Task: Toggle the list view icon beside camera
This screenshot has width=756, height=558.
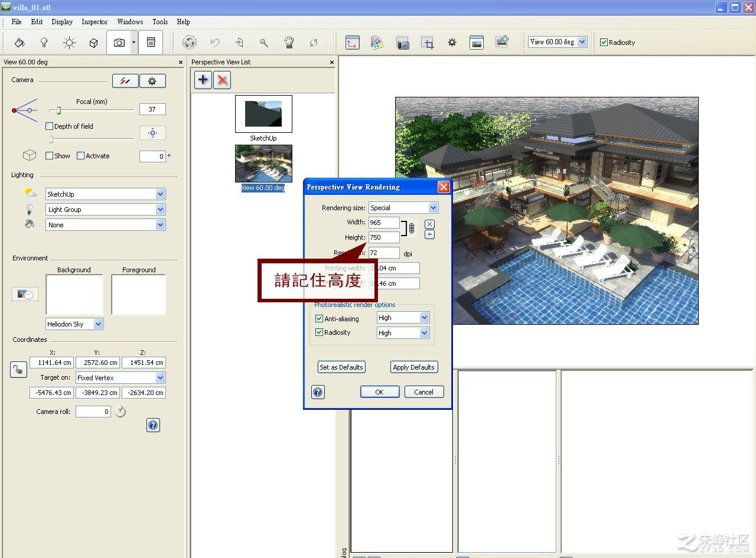Action: pos(151,43)
